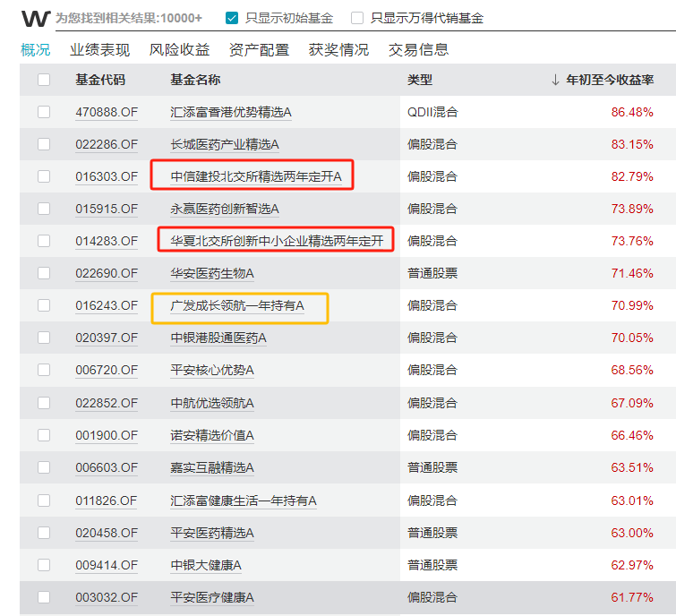Check the box for row 022690.OF
Screen dimensions: 676x616
[x=44, y=273]
